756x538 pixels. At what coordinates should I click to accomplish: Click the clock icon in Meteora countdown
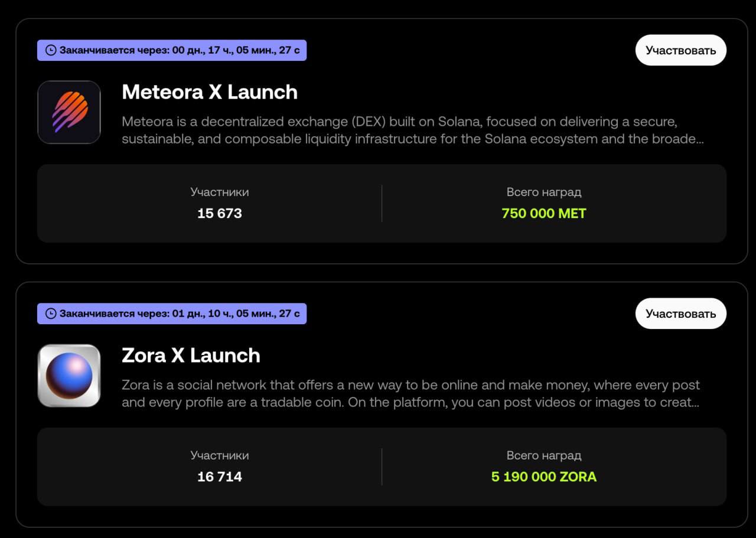[x=51, y=50]
